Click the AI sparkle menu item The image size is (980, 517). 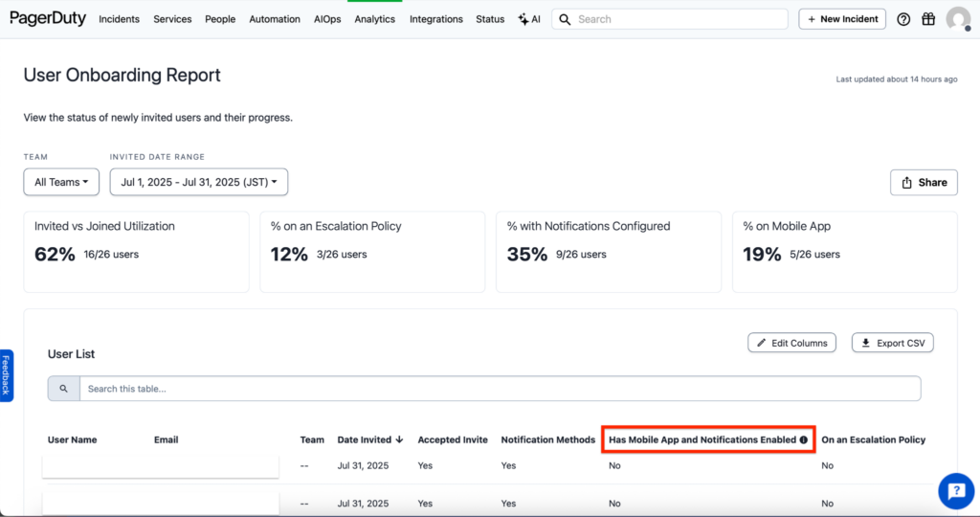tap(529, 19)
